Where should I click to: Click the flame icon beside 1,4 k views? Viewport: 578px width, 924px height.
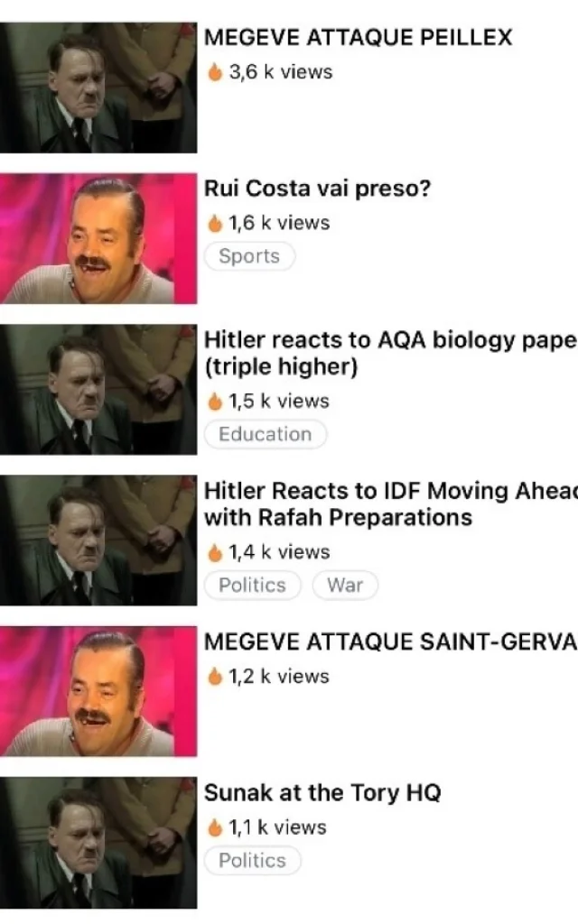pos(215,552)
